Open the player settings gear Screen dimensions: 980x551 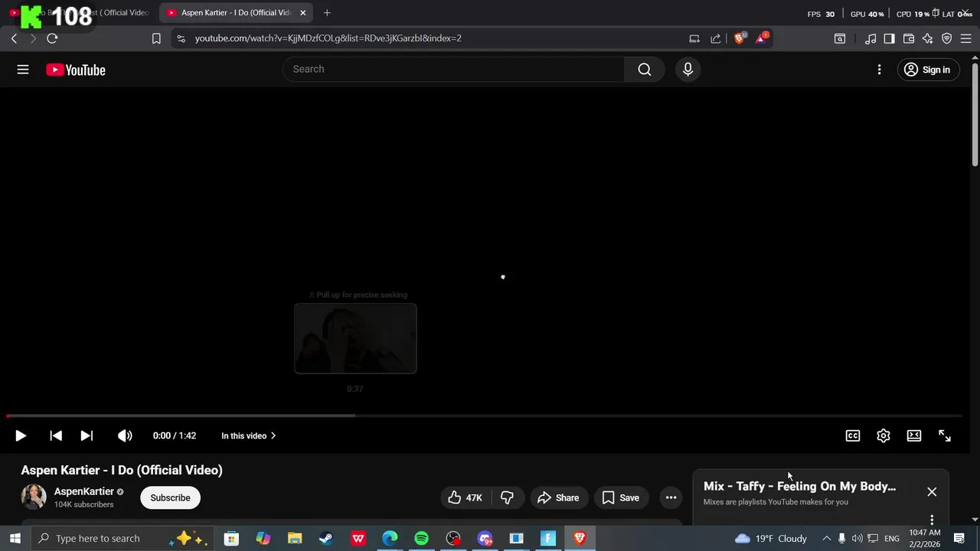(884, 435)
